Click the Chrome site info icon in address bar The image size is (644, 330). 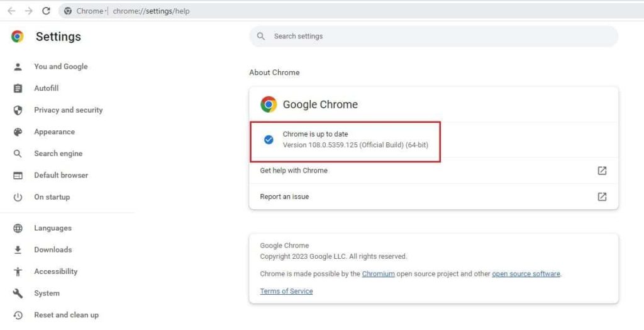[x=68, y=11]
